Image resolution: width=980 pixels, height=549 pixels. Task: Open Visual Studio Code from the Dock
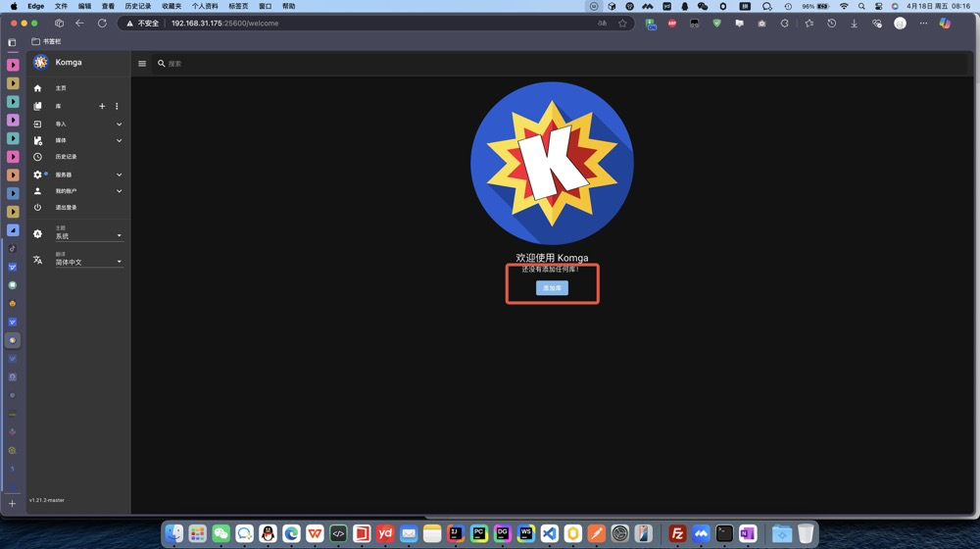[x=550, y=533]
